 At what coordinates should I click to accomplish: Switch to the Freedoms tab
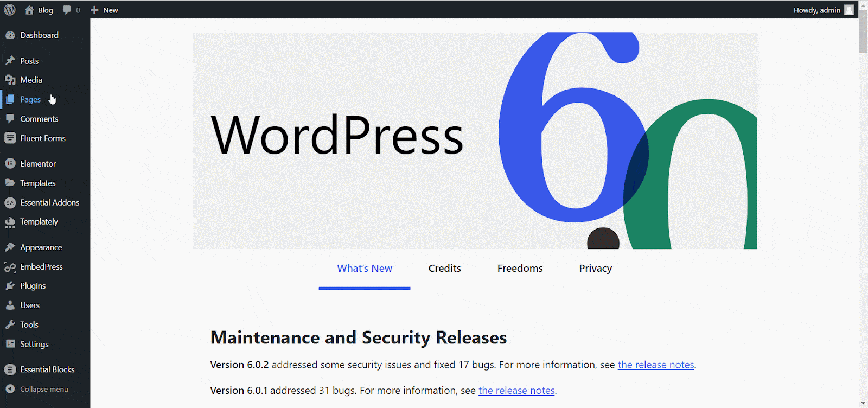(520, 269)
